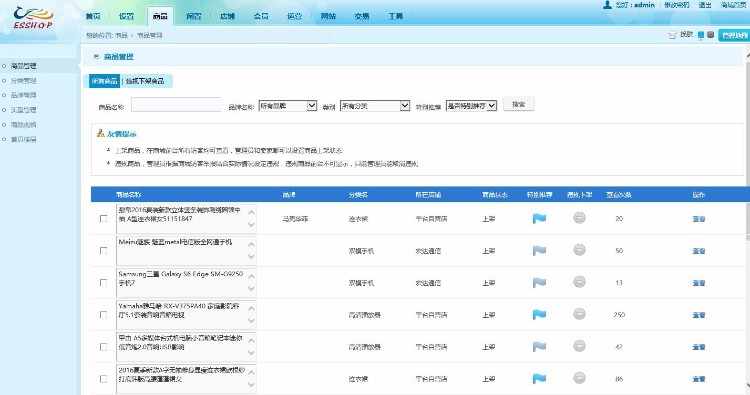Image resolution: width=750 pixels, height=395 pixels.
Task: Click the blue flag icon in the Yamaha row
Action: [539, 315]
